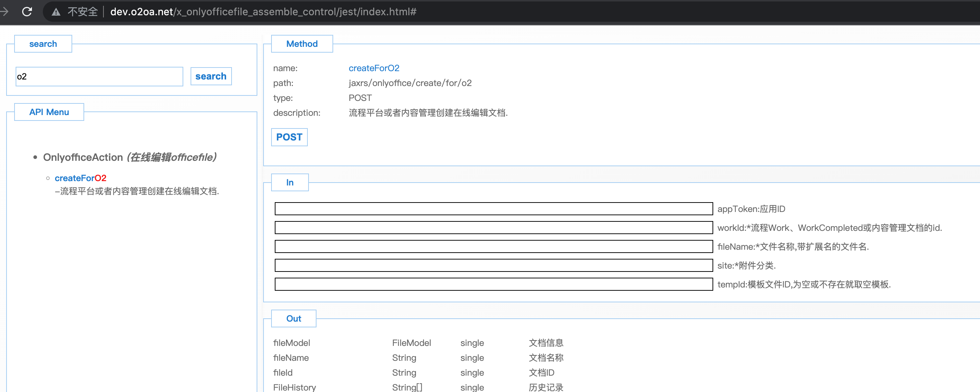Click the not-secure warning icon
Viewport: 980px width, 392px height.
pos(56,12)
